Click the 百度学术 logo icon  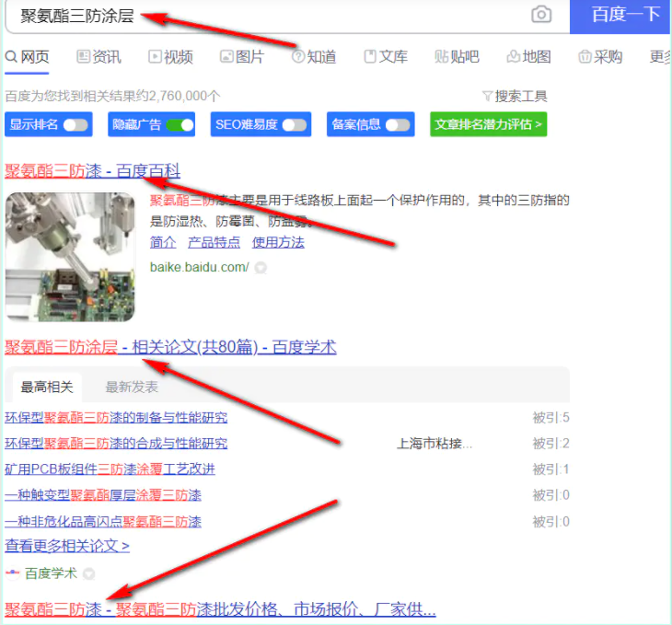13,573
